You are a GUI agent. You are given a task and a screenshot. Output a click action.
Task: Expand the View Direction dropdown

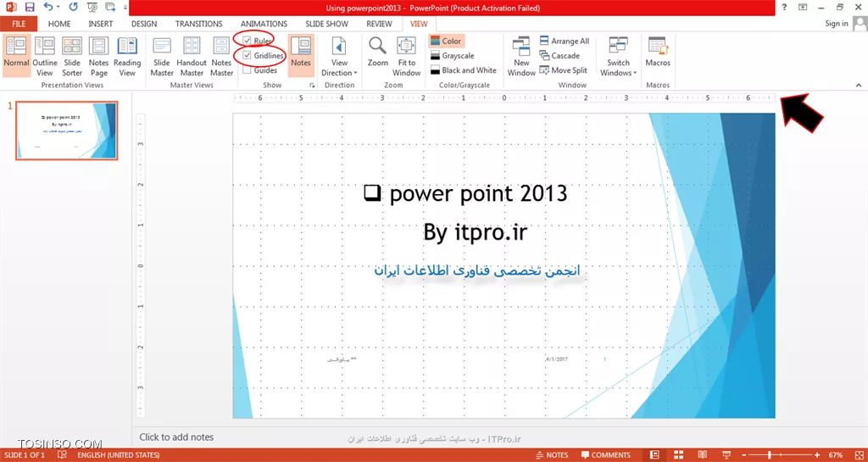tap(339, 56)
